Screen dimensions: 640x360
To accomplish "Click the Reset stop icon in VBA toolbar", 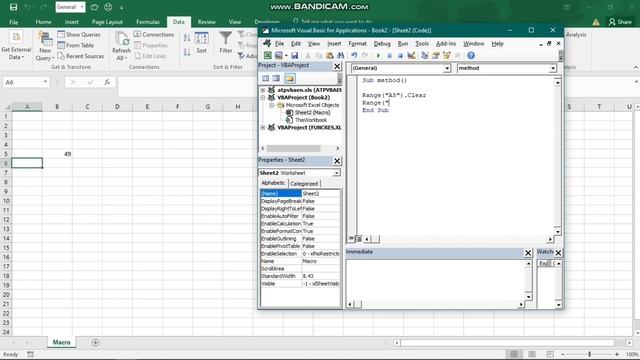I will [x=400, y=56].
